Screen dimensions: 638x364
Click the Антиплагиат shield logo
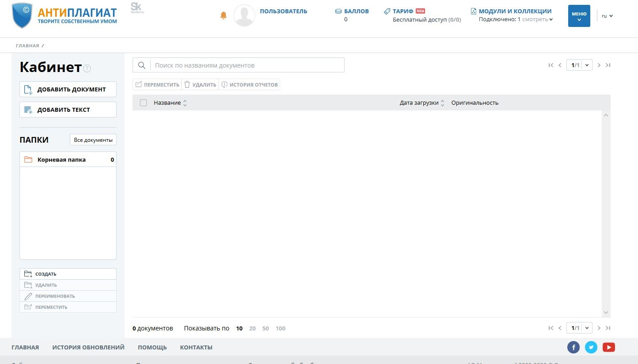22,15
